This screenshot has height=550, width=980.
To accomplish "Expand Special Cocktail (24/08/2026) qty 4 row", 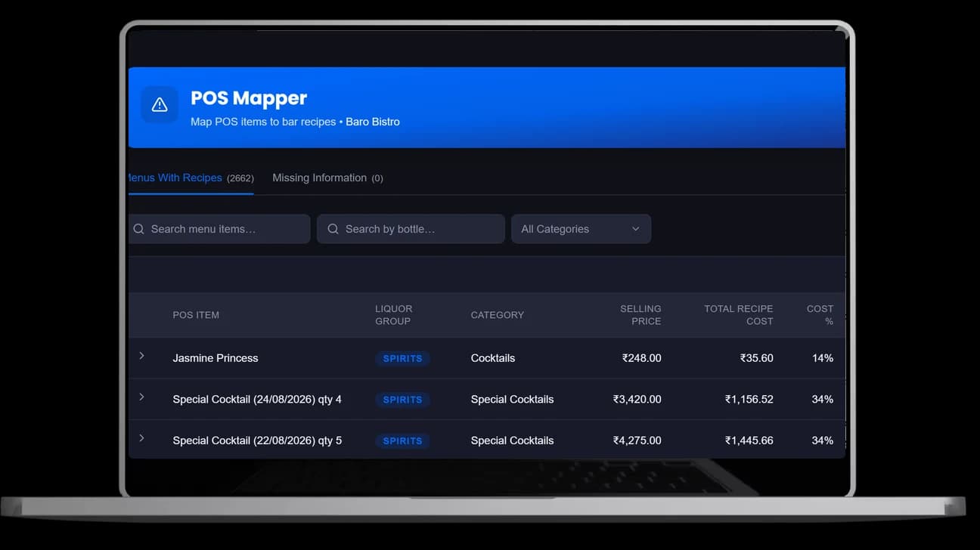I will (141, 397).
